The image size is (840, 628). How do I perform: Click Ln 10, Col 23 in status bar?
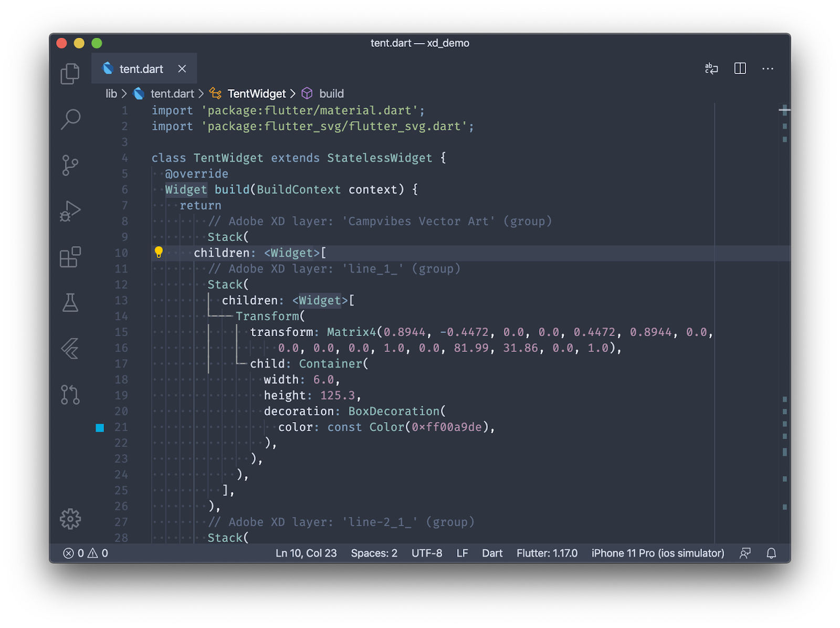306,553
